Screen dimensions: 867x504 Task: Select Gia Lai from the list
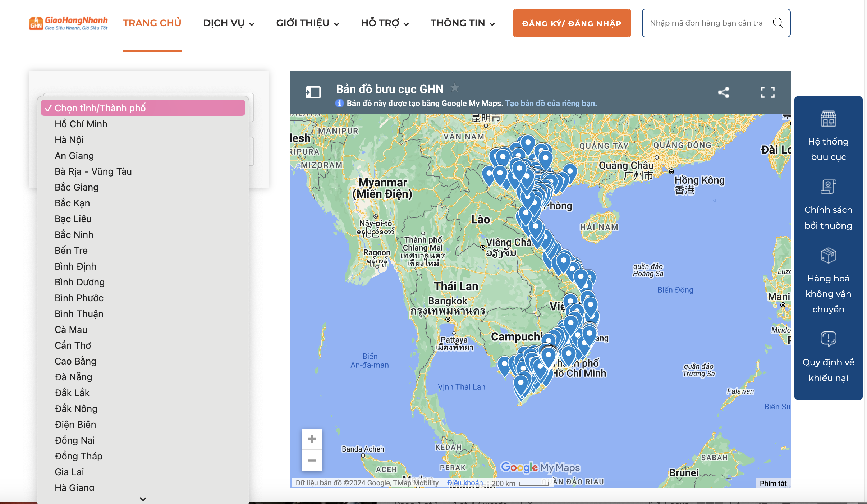(x=143, y=472)
